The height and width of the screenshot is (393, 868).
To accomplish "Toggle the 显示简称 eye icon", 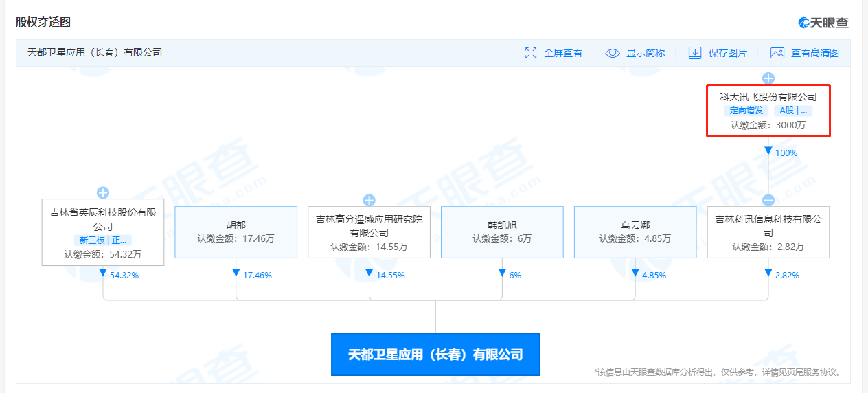I will 613,53.
